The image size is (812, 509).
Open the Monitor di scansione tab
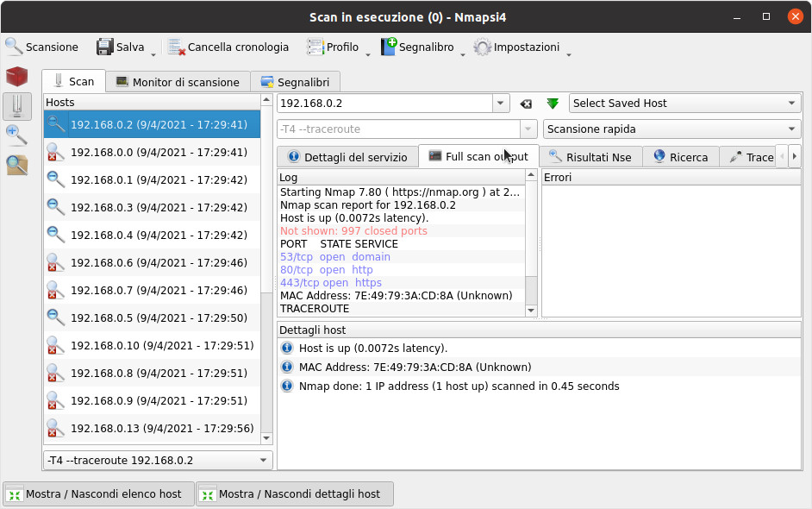(178, 82)
